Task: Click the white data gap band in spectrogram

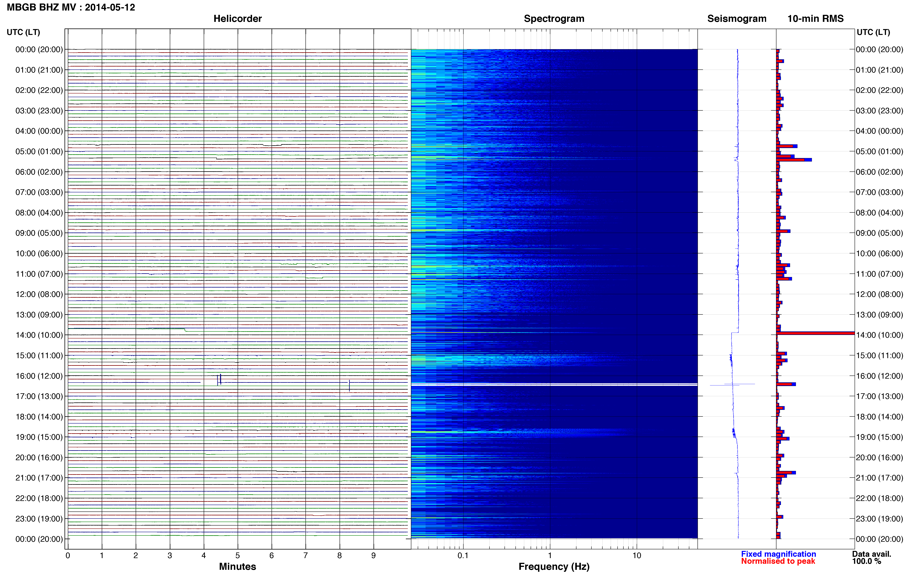Action: (554, 384)
